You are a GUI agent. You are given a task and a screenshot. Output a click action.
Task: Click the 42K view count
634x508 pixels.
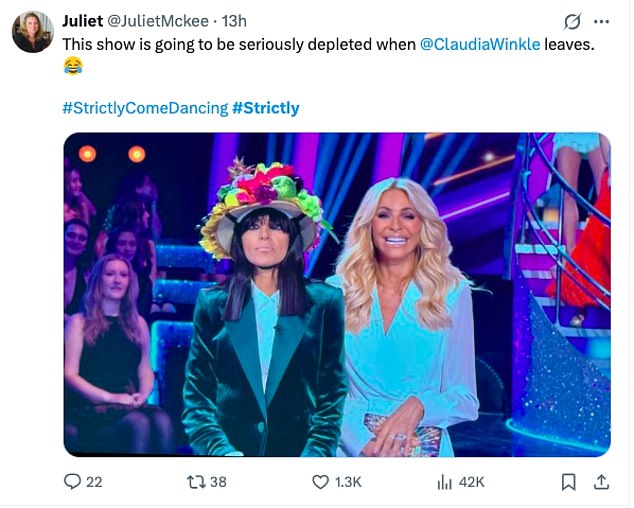[x=471, y=482]
